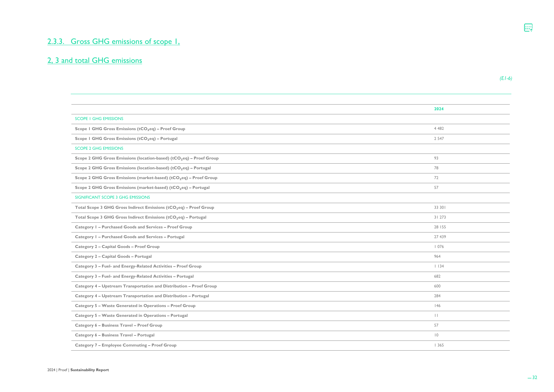Image resolution: width=554 pixels, height=392 pixels.
Task: Select 'Scope 1 GHG Gross Emissions – Proef Group' row label
Action: (130, 129)
